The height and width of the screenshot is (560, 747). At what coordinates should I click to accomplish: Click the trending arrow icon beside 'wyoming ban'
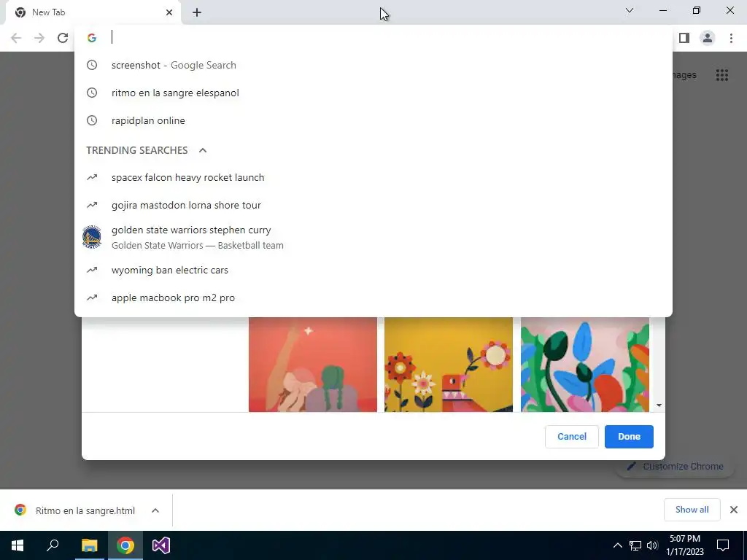tap(91, 270)
